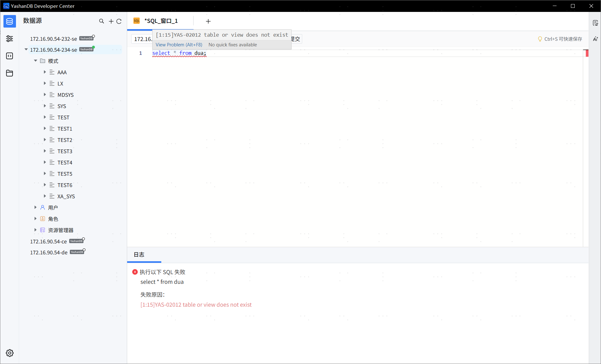Open the data source database icon in sidebar
The height and width of the screenshot is (364, 601).
[x=10, y=21]
